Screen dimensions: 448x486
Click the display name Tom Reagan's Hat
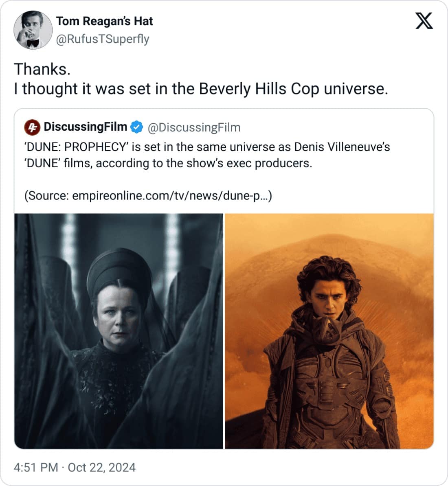(x=105, y=21)
